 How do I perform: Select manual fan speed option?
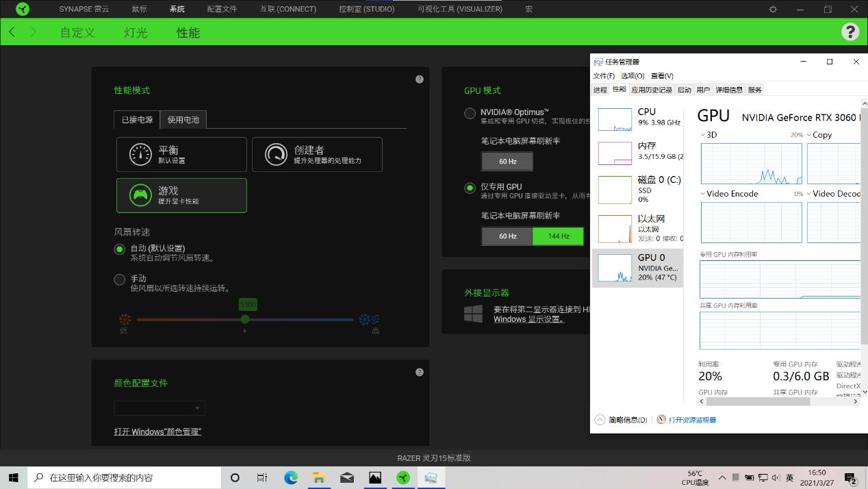(120, 279)
